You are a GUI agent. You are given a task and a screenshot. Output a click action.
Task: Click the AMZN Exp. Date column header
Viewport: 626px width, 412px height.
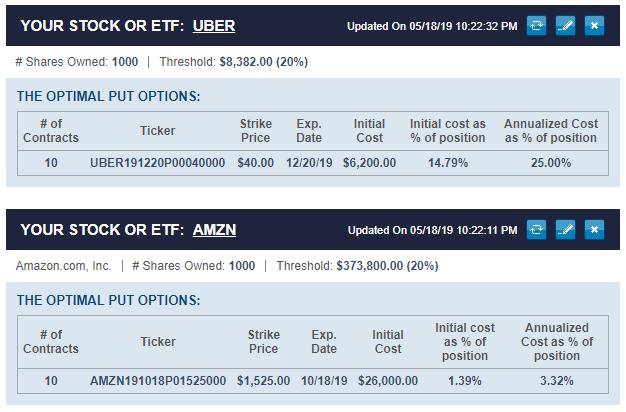tap(324, 342)
